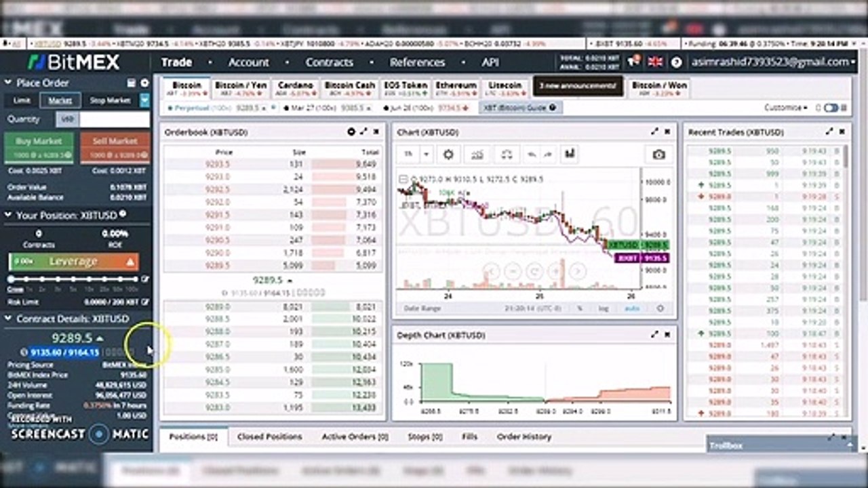This screenshot has height=488, width=868.
Task: Switch to the Fills tab
Action: pyautogui.click(x=470, y=437)
